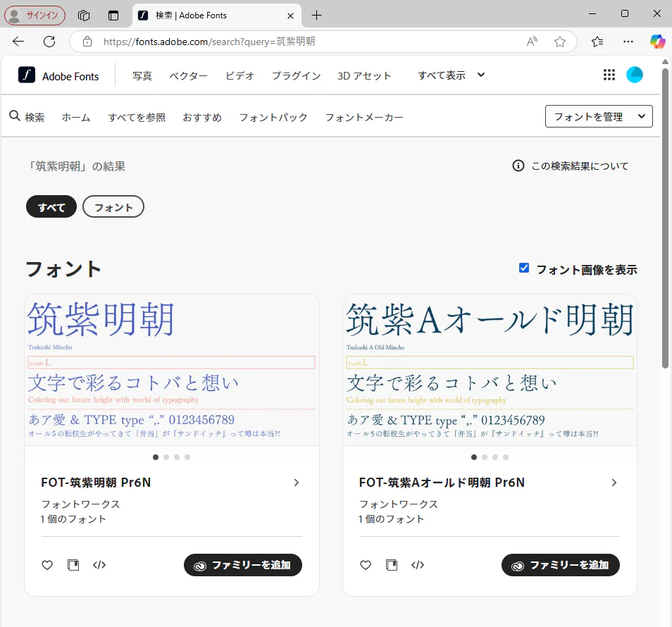Click the vertical page scrollbar thumb
The height and width of the screenshot is (627, 672).
pos(665,218)
